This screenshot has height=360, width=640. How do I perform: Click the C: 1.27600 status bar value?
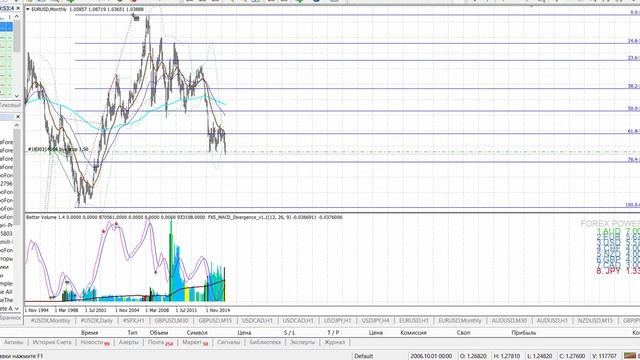[572, 356]
